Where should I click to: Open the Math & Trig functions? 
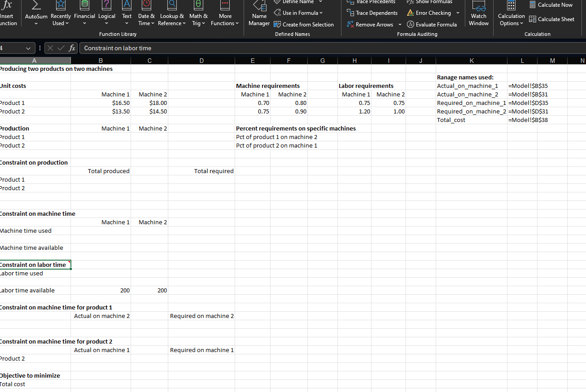[198, 5]
